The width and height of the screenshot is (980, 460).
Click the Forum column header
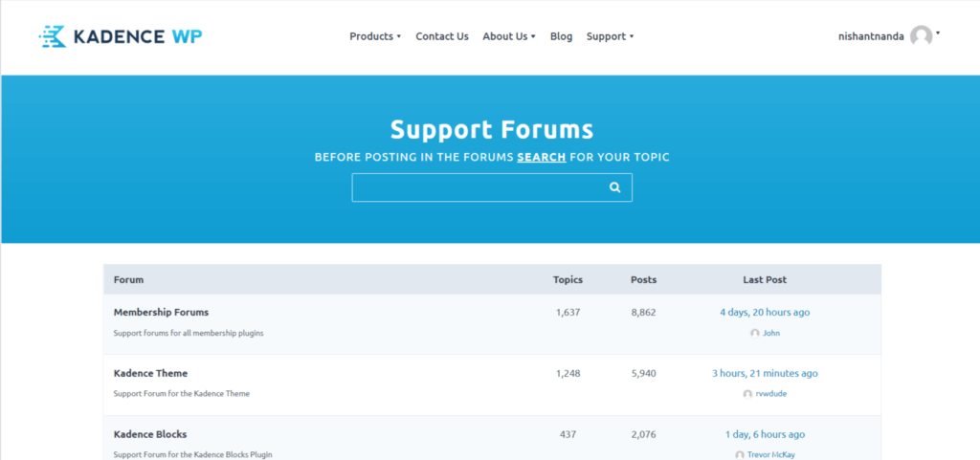click(129, 279)
